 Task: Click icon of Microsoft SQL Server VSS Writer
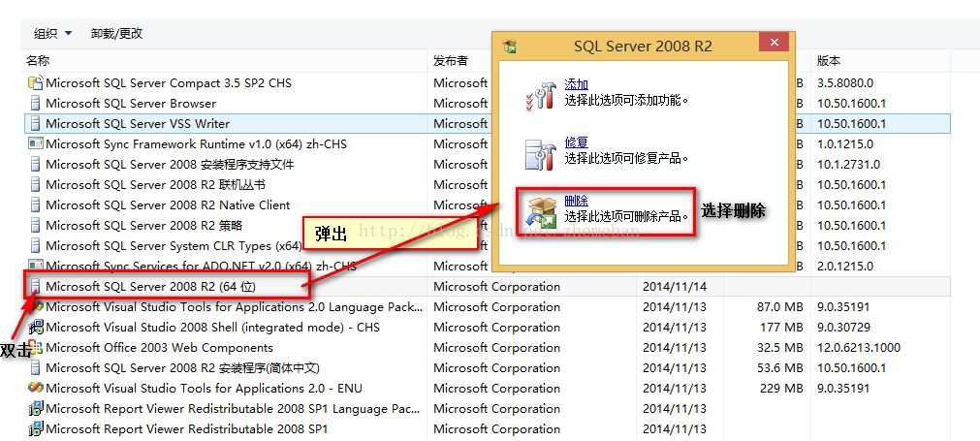[36, 124]
